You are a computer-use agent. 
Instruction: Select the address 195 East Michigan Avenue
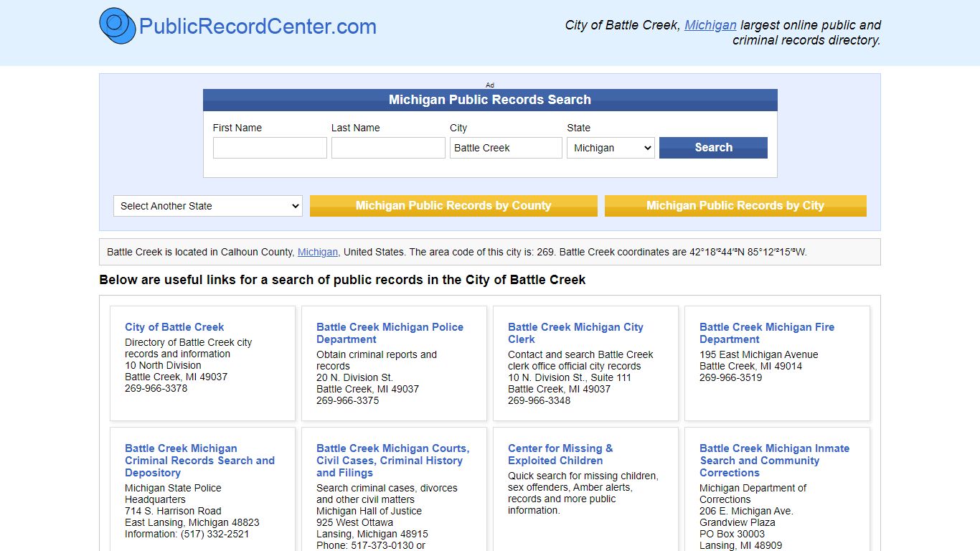click(758, 354)
